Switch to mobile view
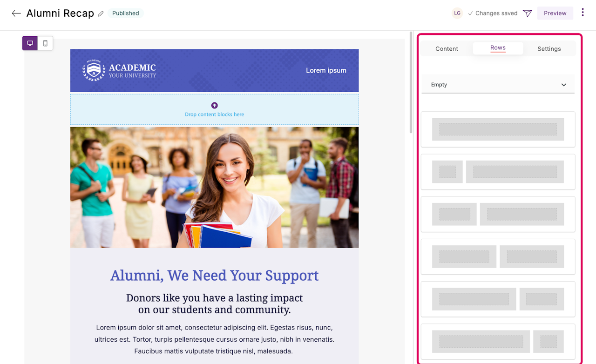Image resolution: width=596 pixels, height=364 pixels. click(x=45, y=43)
